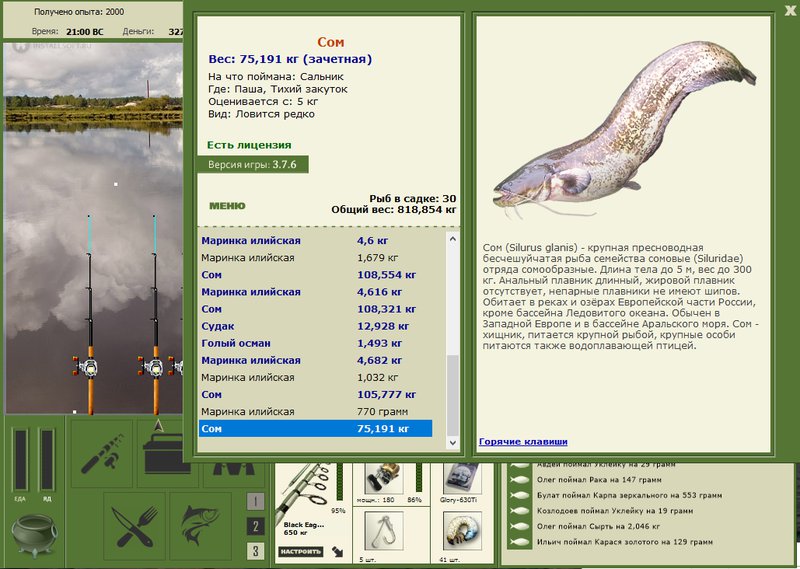This screenshot has width=800, height=569.
Task: Switch to tackle slot 3
Action: point(256,551)
